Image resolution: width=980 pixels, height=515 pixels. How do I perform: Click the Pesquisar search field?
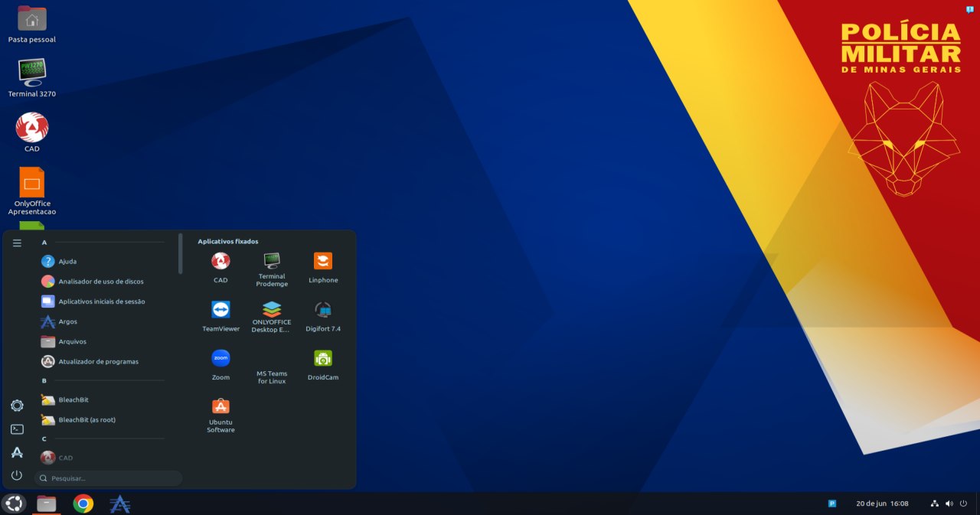pyautogui.click(x=107, y=477)
